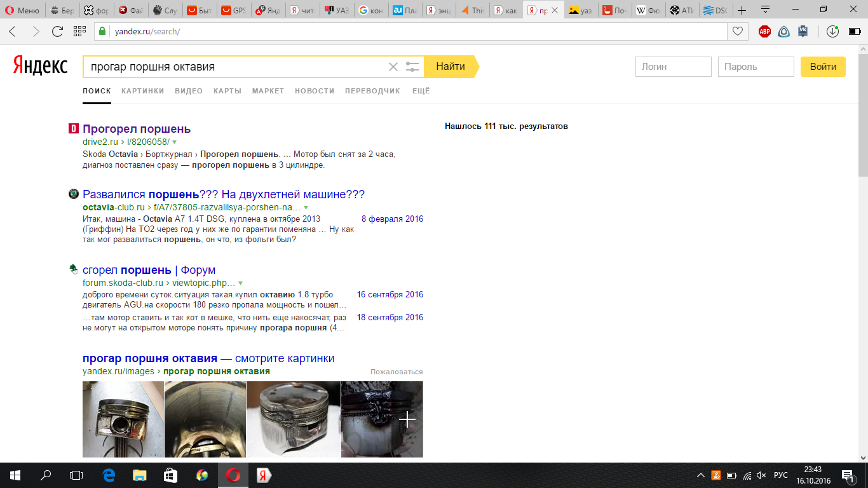Click the Пожаловаться report link
This screenshot has height=488, width=868.
click(x=397, y=372)
